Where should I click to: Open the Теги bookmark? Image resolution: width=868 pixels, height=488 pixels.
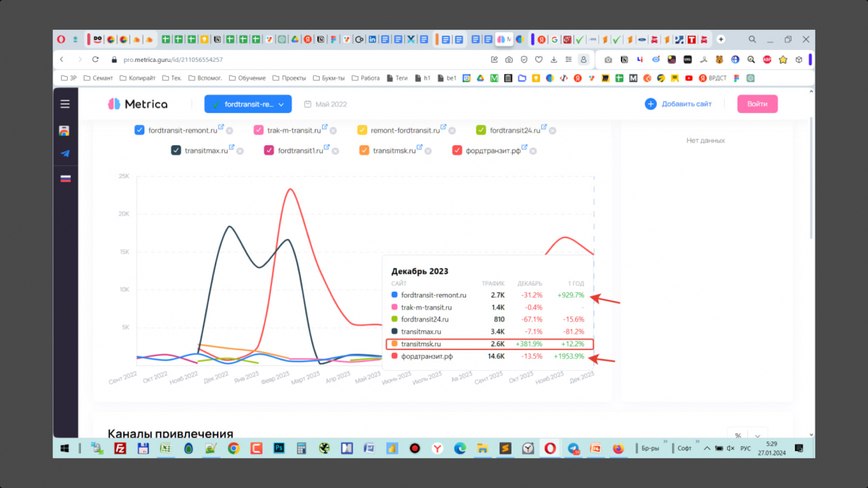(x=397, y=78)
